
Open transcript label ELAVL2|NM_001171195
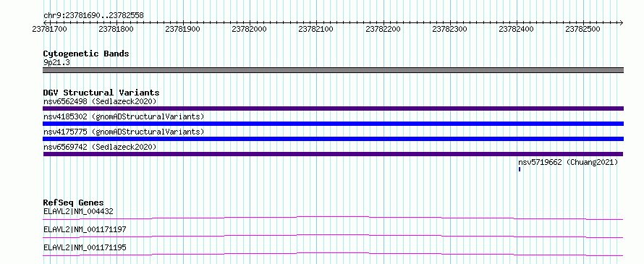point(85,247)
